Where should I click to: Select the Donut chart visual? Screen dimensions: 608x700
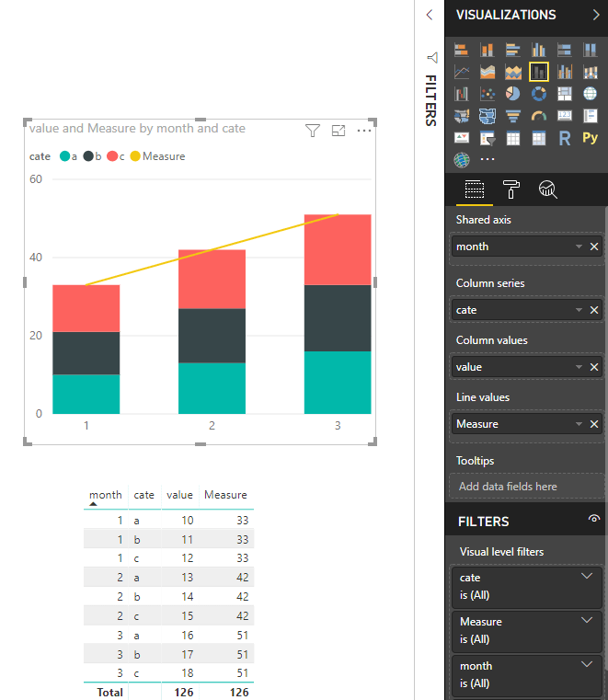click(538, 94)
